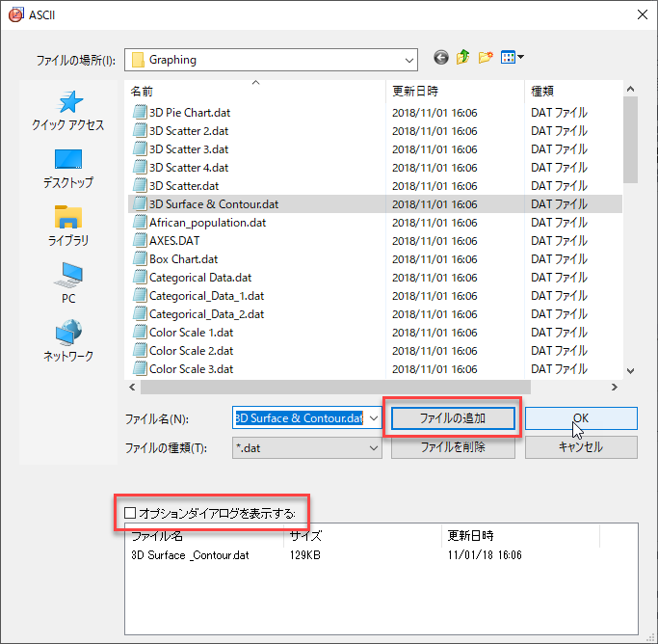The image size is (658, 644).
Task: Select 3D Surface _Contour.dat in added list
Action: pyautogui.click(x=190, y=555)
